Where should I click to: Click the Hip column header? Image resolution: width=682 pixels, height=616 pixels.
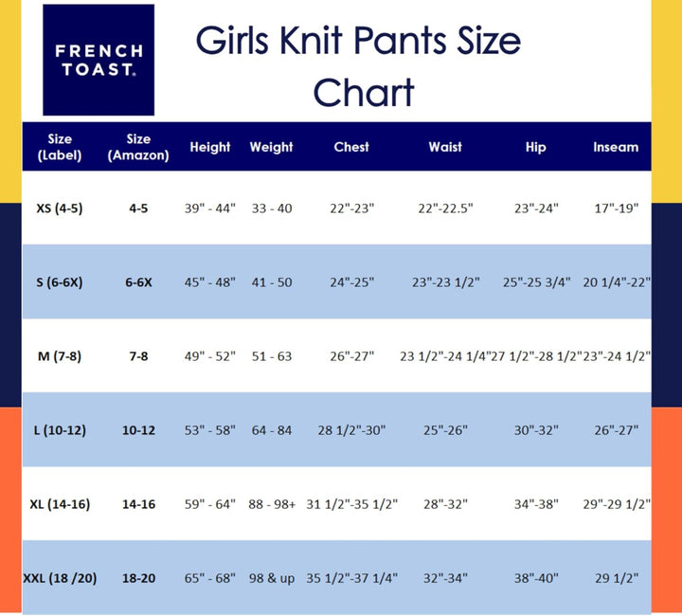click(536, 147)
